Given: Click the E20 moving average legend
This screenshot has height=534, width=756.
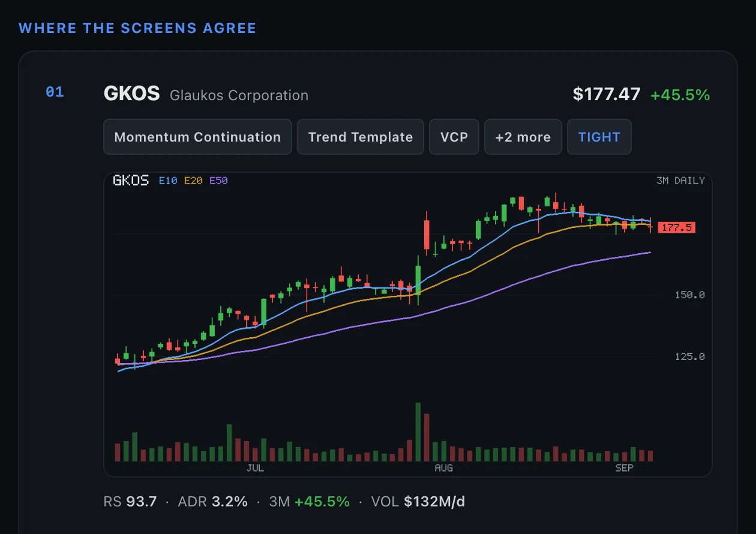Looking at the screenshot, I should (193, 180).
